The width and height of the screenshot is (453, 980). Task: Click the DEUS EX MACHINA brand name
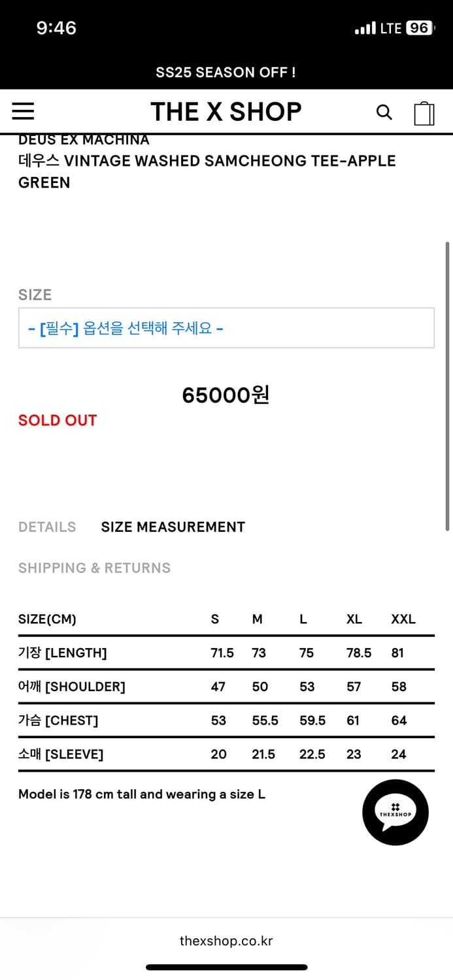click(84, 140)
